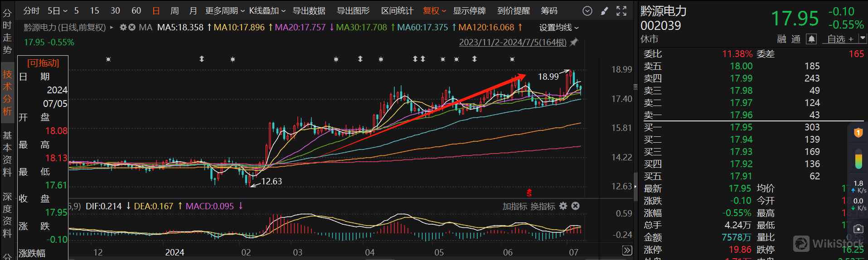Click the green-yellow network speed gauge
This screenshot has width=868, height=260.
point(858,159)
